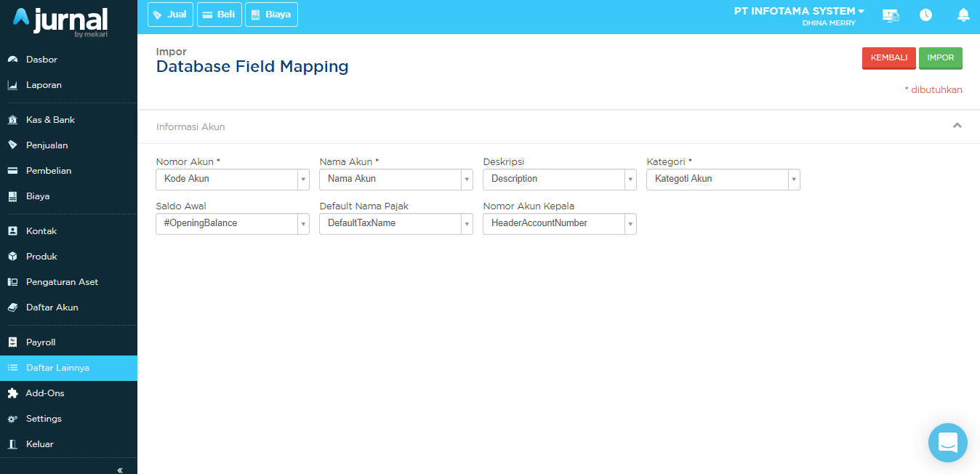Expand the Saldo Awal dropdown

coord(233,224)
